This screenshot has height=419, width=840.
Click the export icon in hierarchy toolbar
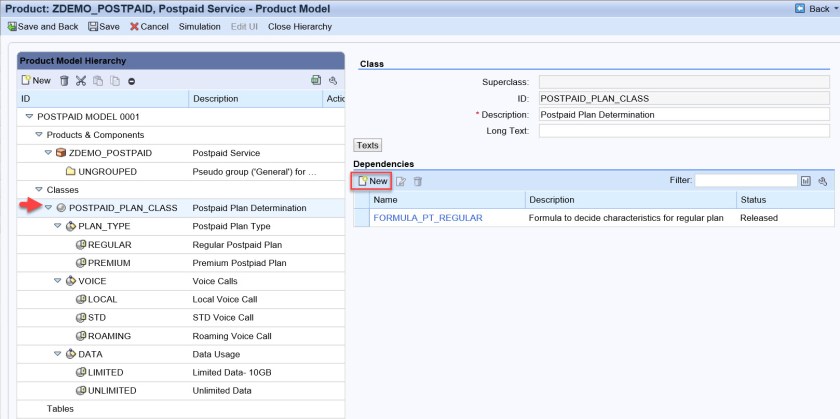coord(316,80)
